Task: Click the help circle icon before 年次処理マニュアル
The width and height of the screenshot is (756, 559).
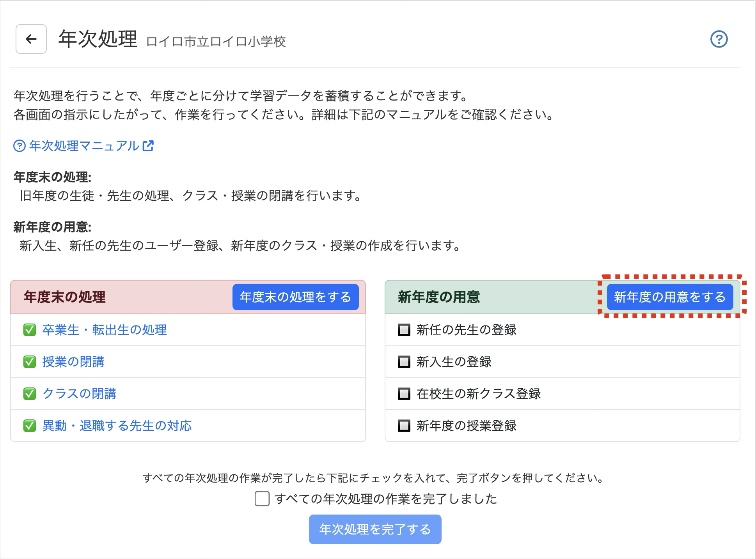Action: point(19,146)
